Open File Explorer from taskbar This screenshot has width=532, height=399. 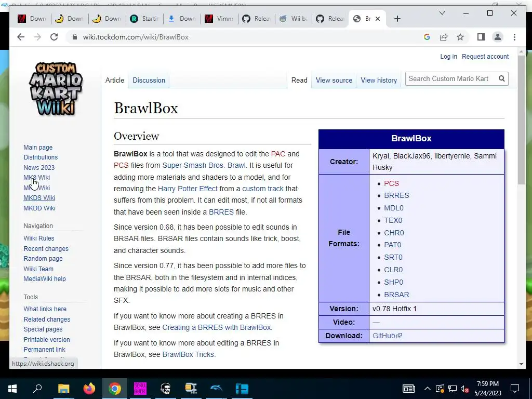[63, 389]
